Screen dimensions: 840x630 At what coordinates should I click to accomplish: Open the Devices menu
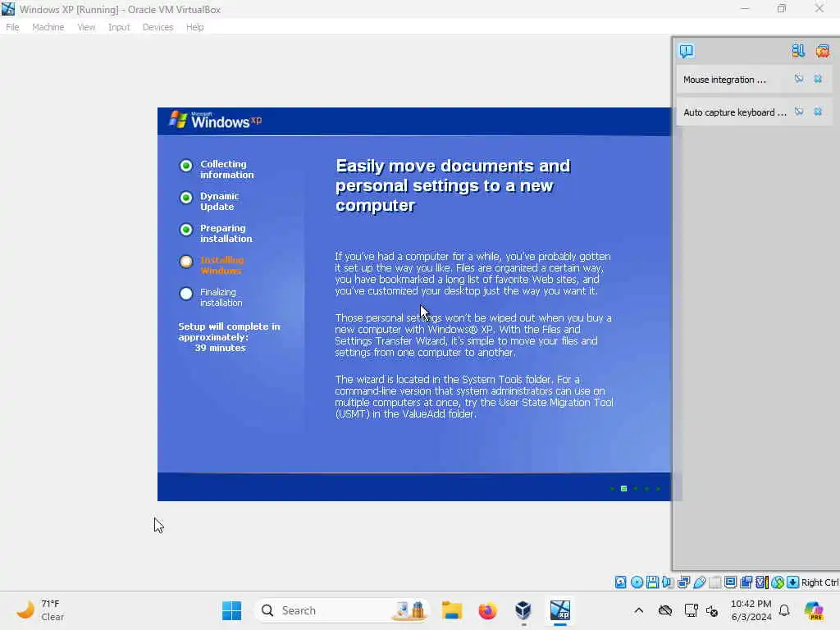(x=157, y=27)
